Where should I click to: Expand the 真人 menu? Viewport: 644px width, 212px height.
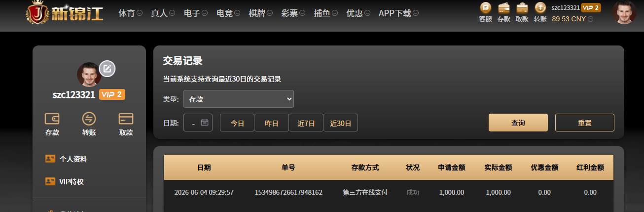coord(163,13)
